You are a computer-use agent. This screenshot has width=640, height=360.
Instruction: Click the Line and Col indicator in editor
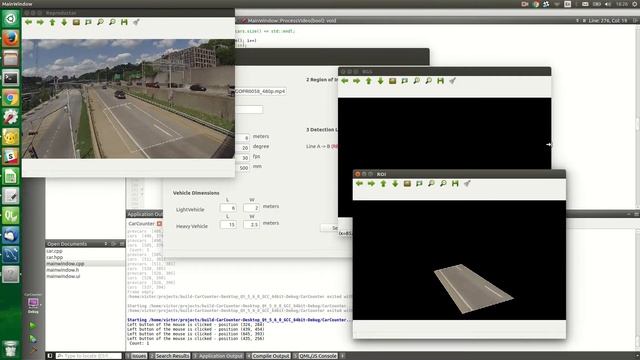(607, 20)
